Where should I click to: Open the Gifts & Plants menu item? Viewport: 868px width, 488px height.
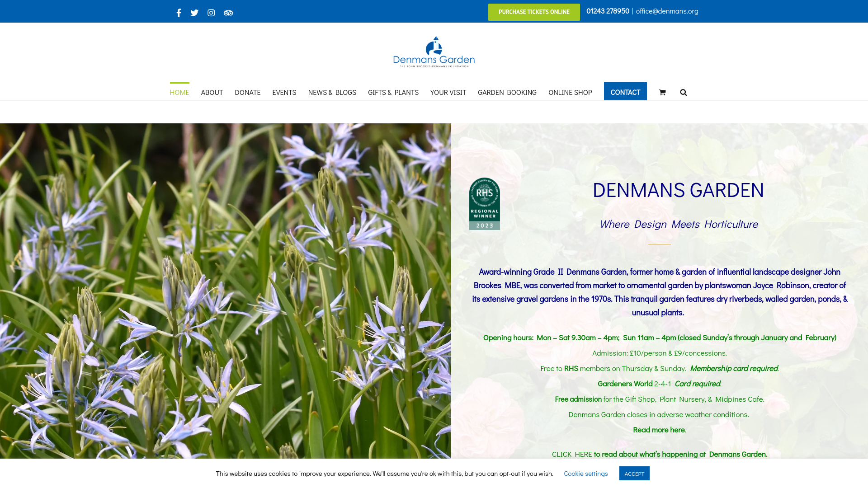393,92
